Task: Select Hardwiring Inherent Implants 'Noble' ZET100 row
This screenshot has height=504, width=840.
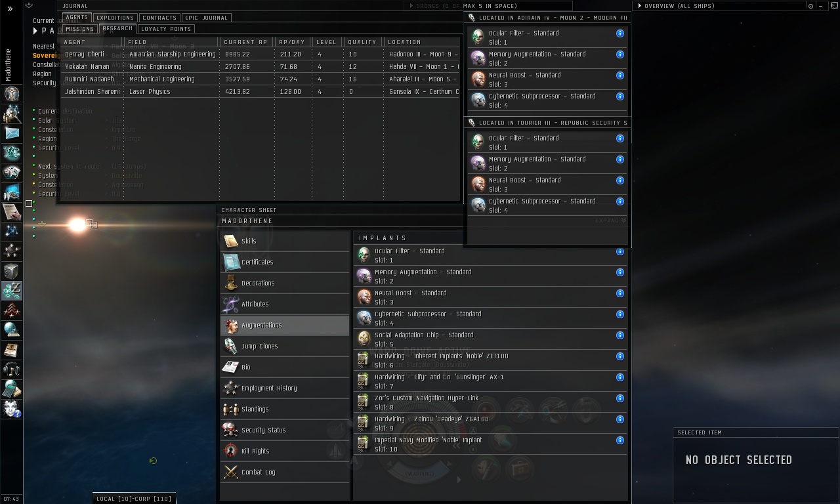Action: click(x=491, y=360)
